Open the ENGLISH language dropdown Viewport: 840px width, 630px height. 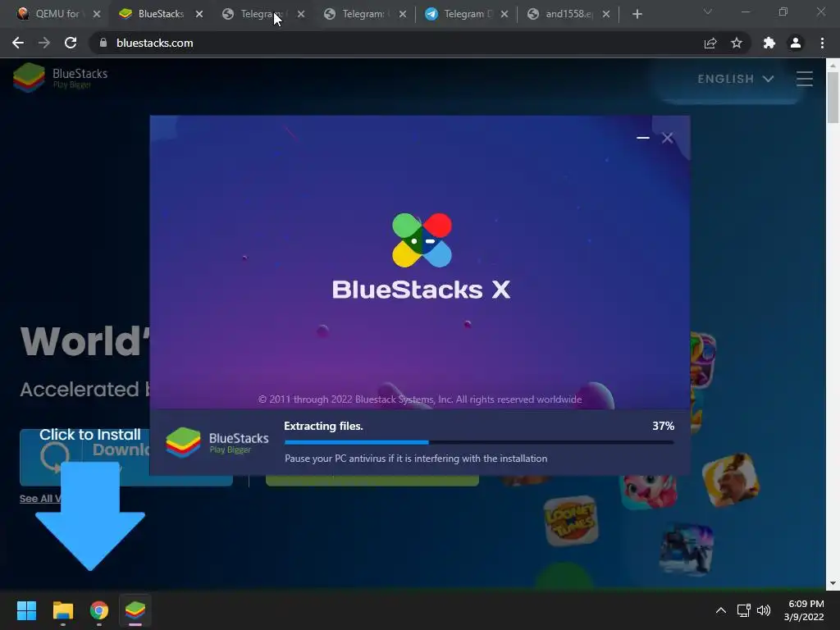click(x=736, y=79)
